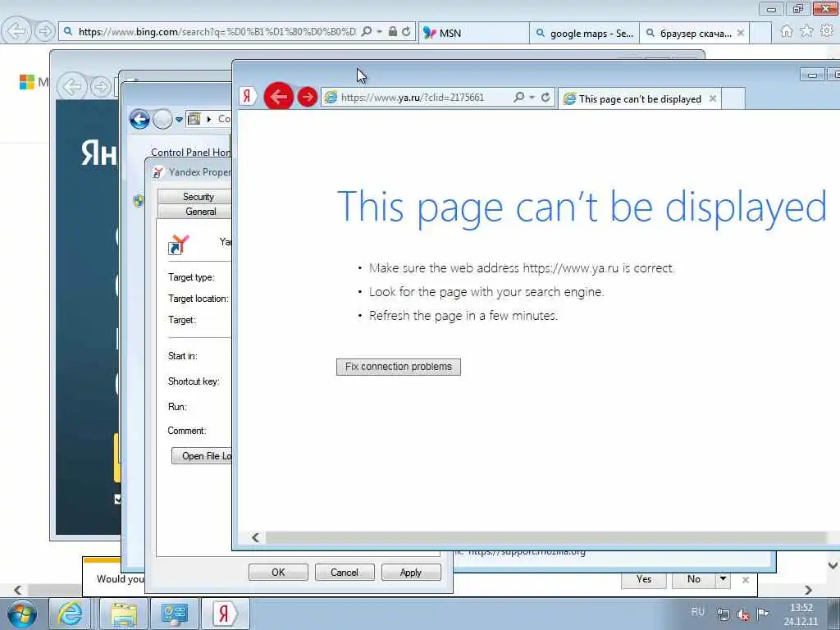Click right arrow of Bing window horizontal scrollbar
Viewport: 840px width, 630px height.
(808, 590)
